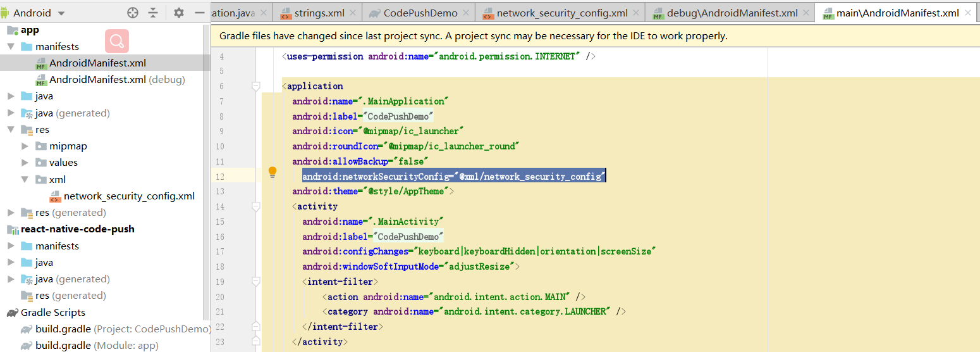The image size is (980, 352).
Task: Open build.gradle (Project: CodePushDemo)
Action: tap(123, 329)
